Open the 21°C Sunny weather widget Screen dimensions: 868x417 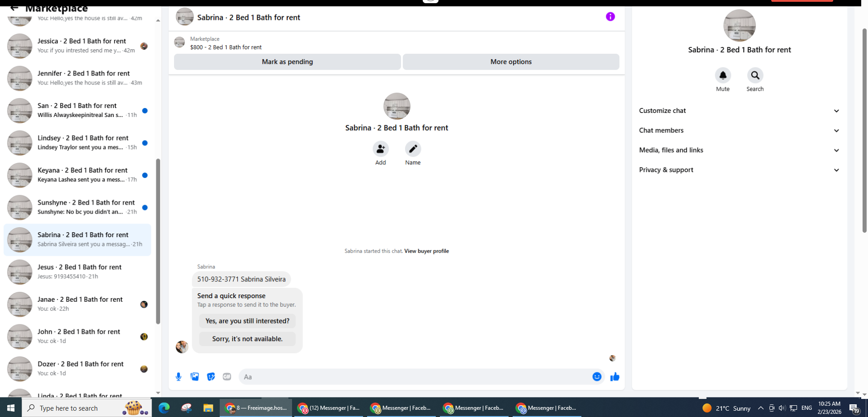726,408
